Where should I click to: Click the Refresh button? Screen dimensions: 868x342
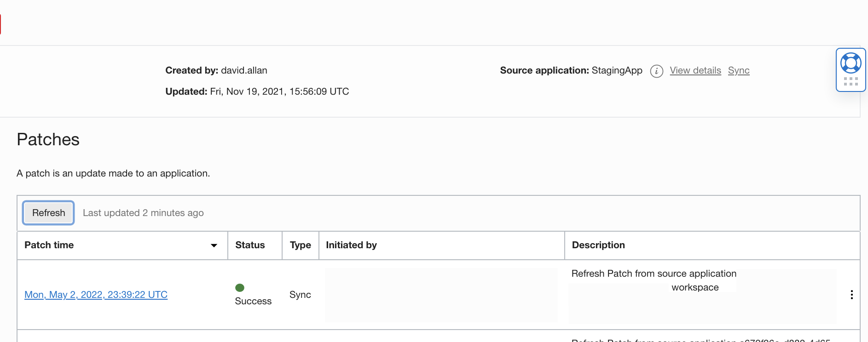coord(48,213)
